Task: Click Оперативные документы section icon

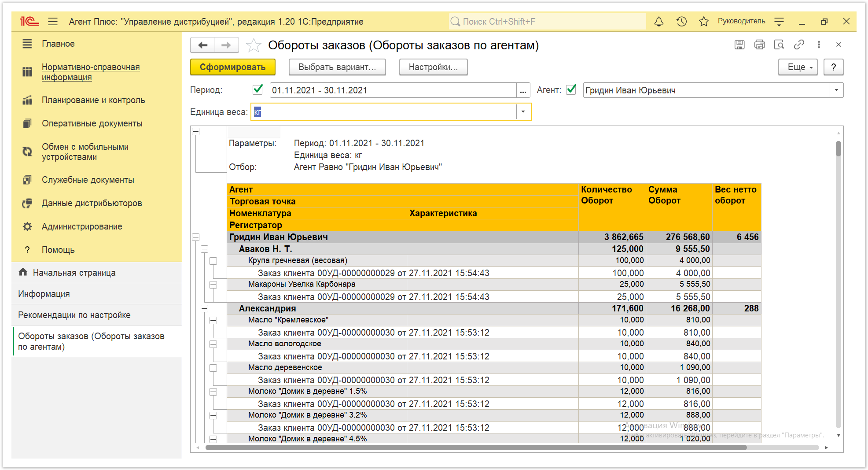Action: (x=27, y=123)
